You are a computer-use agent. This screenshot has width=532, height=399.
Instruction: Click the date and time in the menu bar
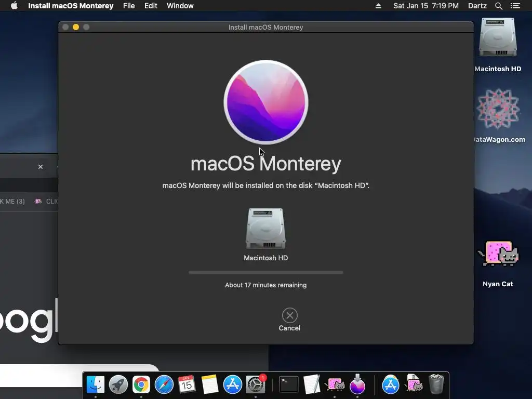coord(426,6)
